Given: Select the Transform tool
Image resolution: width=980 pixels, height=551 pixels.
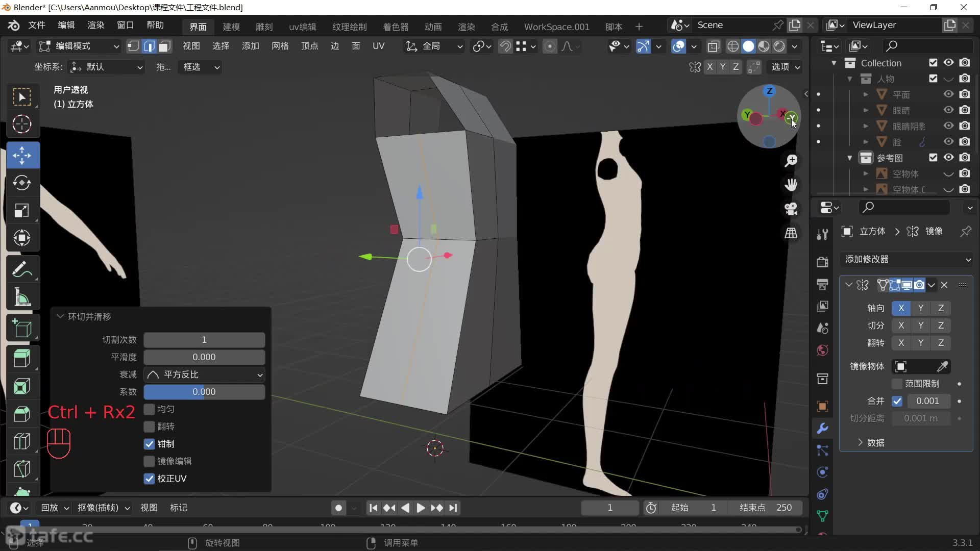Looking at the screenshot, I should pyautogui.click(x=22, y=238).
